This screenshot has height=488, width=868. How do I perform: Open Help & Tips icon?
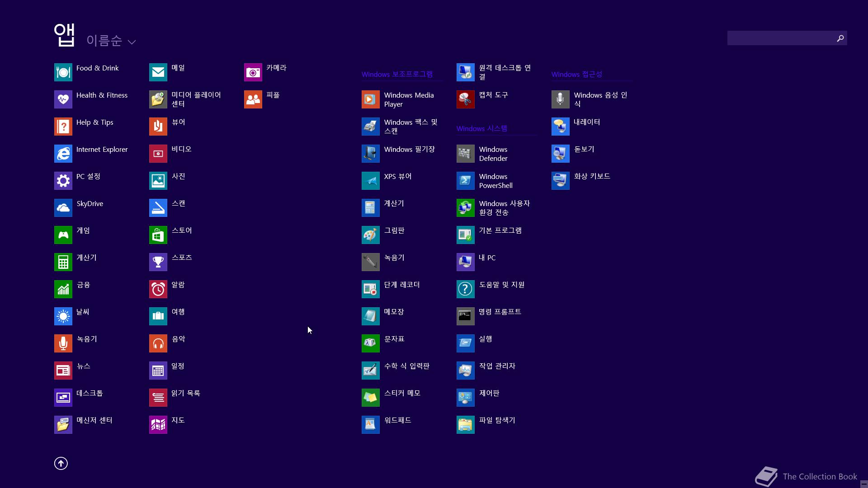click(x=63, y=127)
